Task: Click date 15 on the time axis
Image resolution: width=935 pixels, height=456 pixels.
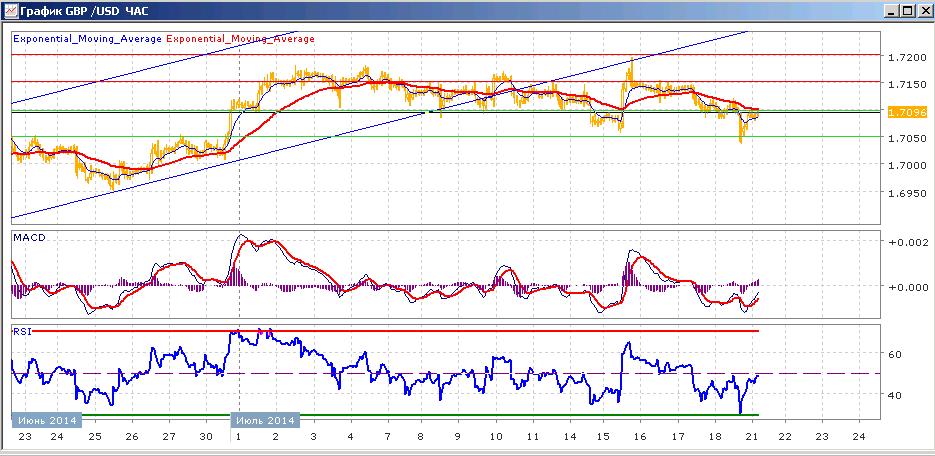Action: pyautogui.click(x=603, y=436)
